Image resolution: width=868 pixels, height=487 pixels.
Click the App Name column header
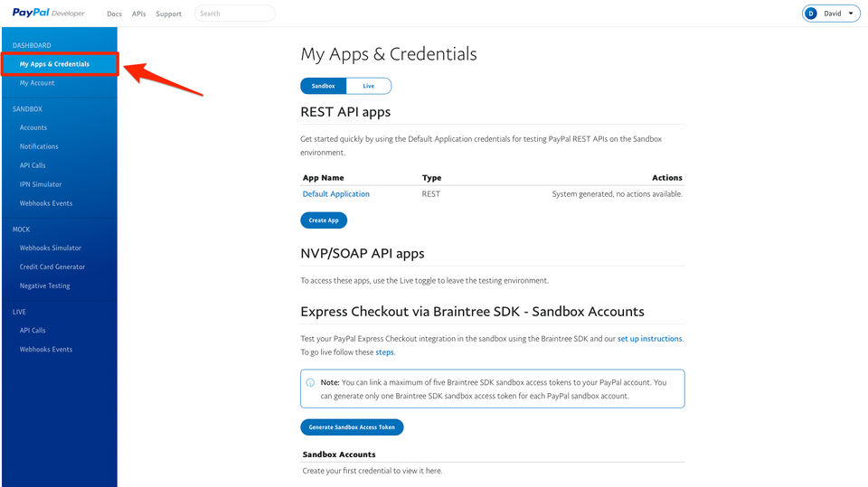click(x=324, y=178)
